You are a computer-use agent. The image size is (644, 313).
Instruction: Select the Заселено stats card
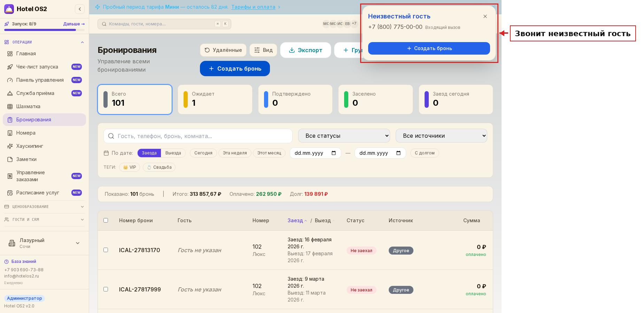click(x=375, y=99)
